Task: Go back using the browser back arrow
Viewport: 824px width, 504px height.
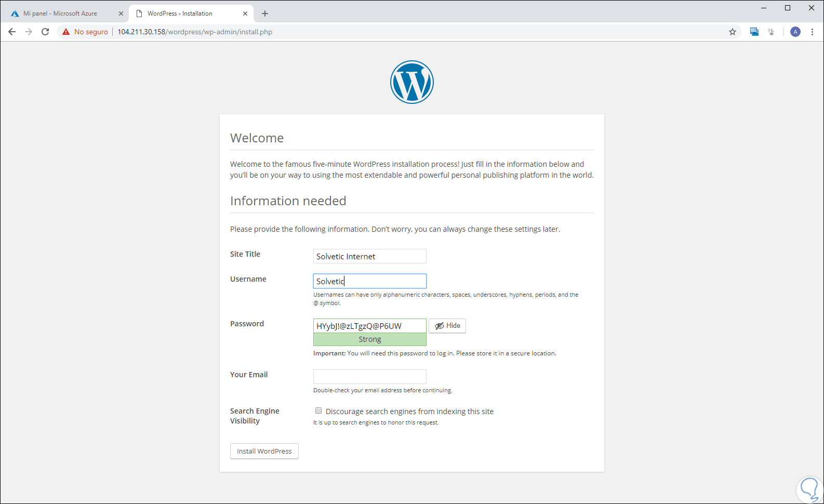Action: click(x=12, y=32)
